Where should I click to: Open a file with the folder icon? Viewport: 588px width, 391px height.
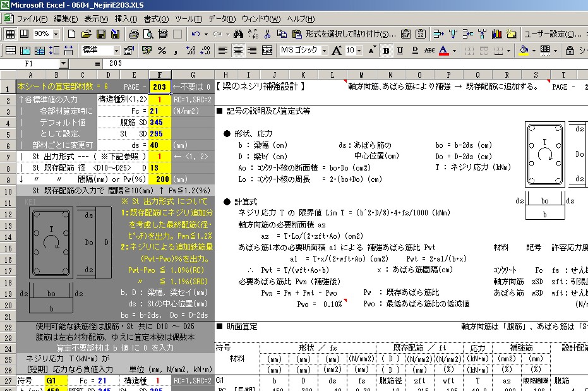[x=86, y=34]
